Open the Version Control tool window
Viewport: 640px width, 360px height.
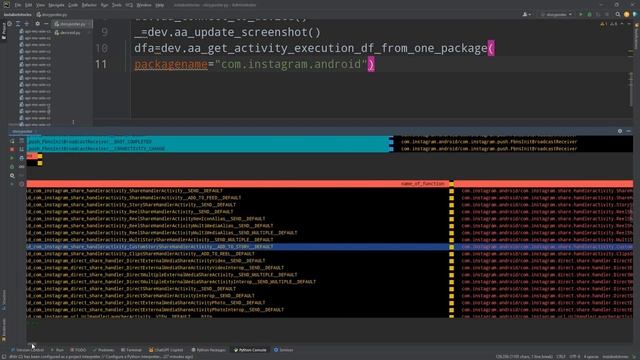click(27, 350)
